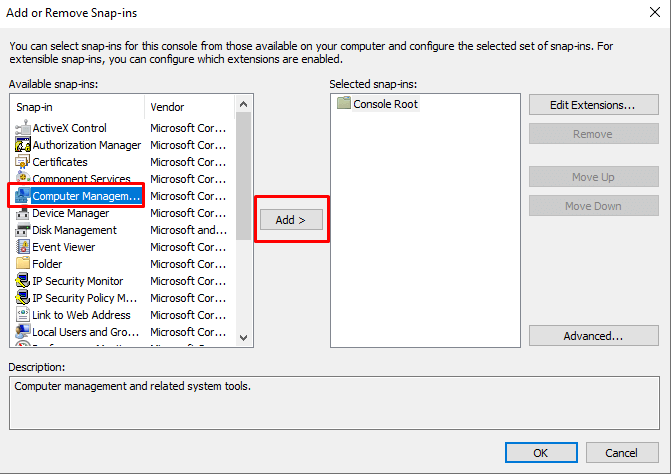Choose Local Users and Groups snap-in
Image resolution: width=671 pixels, height=474 pixels.
(84, 332)
